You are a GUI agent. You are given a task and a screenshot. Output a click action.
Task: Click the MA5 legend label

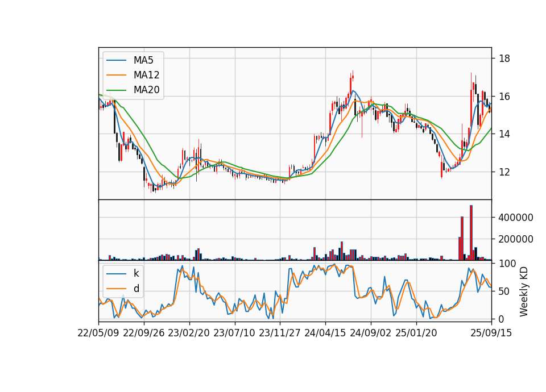(143, 60)
